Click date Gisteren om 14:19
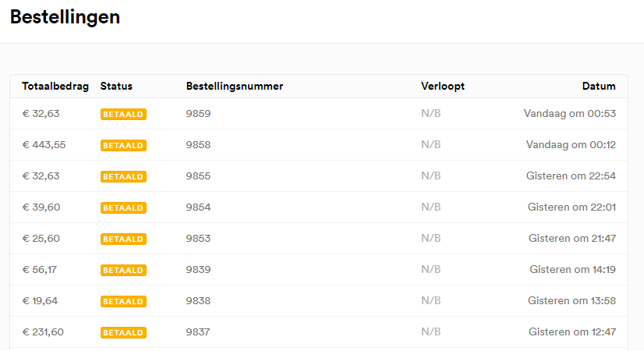The width and height of the screenshot is (644, 351). pyautogui.click(x=572, y=270)
